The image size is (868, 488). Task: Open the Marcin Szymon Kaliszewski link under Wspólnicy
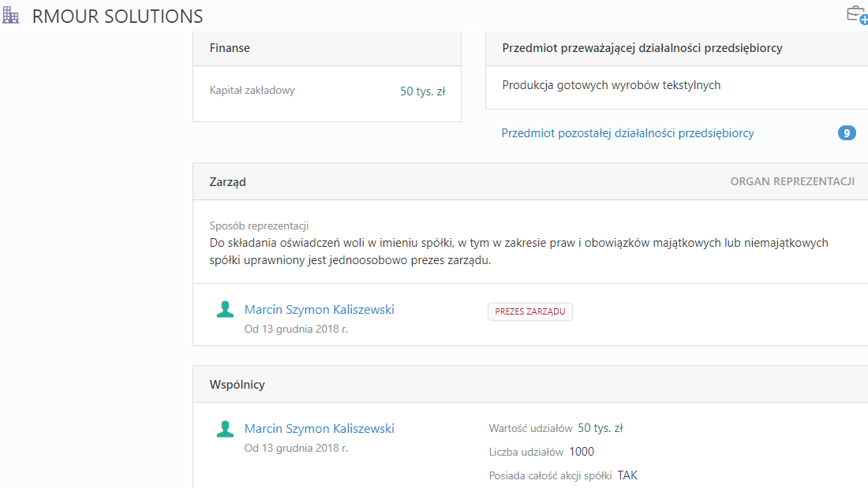[320, 428]
